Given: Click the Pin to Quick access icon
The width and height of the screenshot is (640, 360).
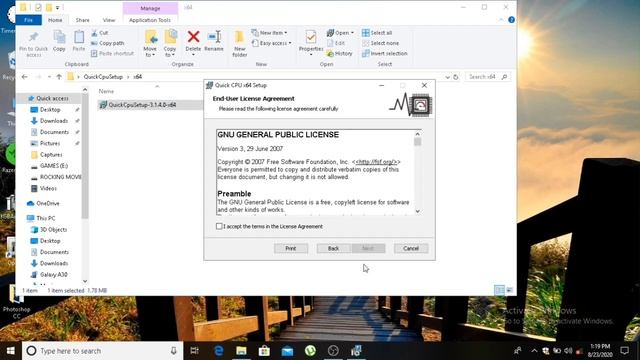Looking at the screenshot, I should coord(33,38).
